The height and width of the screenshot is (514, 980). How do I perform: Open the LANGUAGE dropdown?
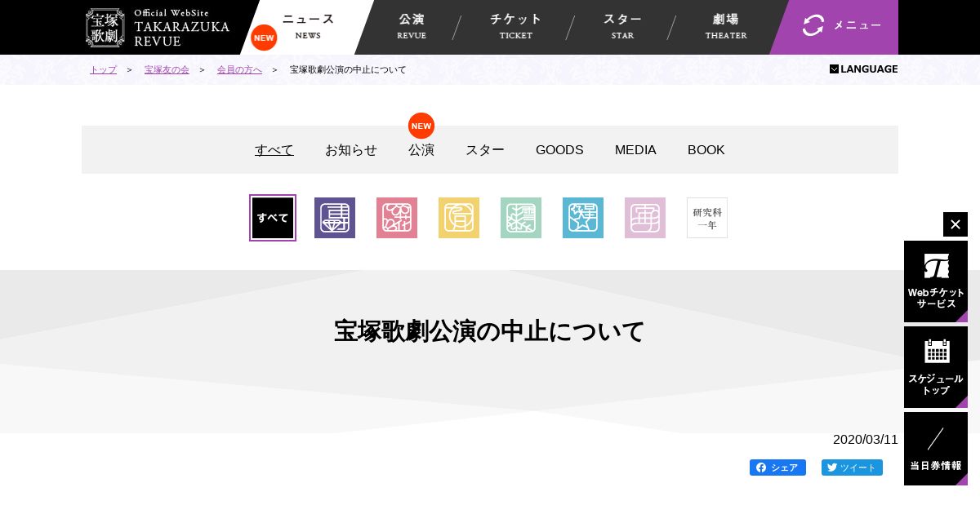click(864, 69)
